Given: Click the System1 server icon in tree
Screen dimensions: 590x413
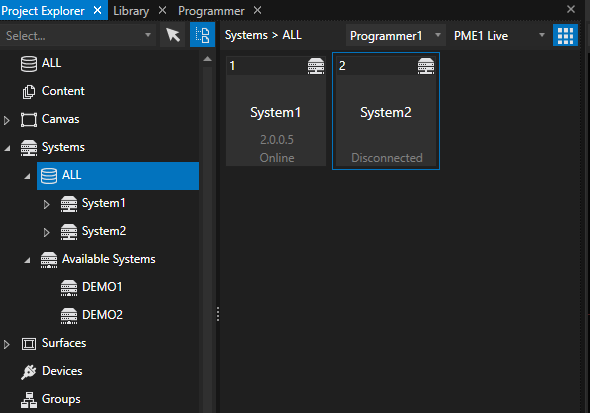Looking at the screenshot, I should tap(69, 204).
